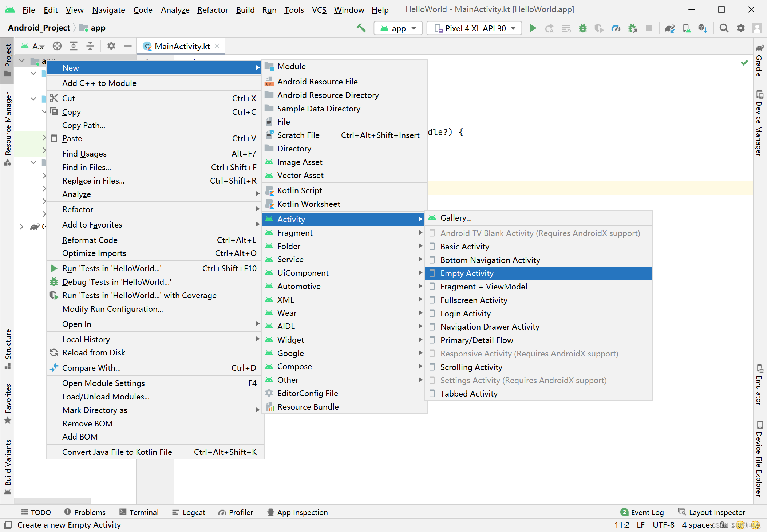Click the Search Everywhere magnifier icon
The image size is (767, 532).
(x=724, y=28)
